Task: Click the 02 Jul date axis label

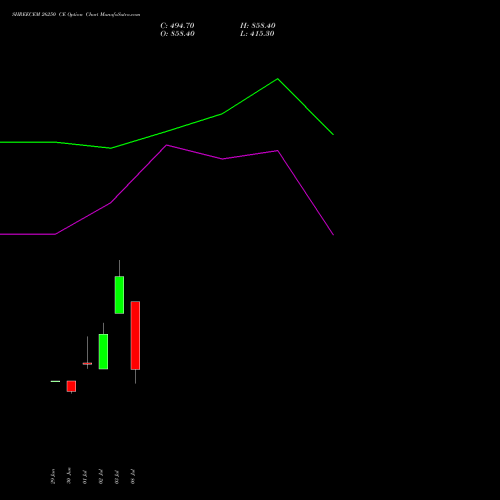Action: click(101, 477)
